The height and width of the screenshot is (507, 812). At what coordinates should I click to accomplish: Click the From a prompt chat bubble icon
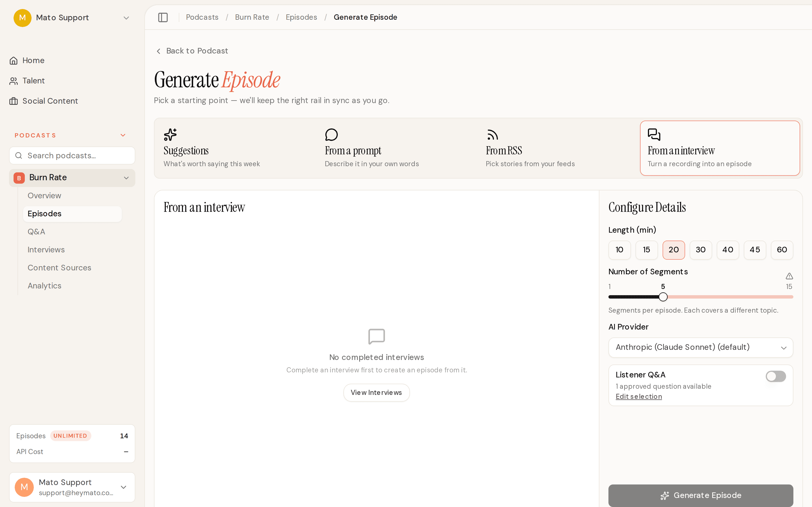point(331,135)
